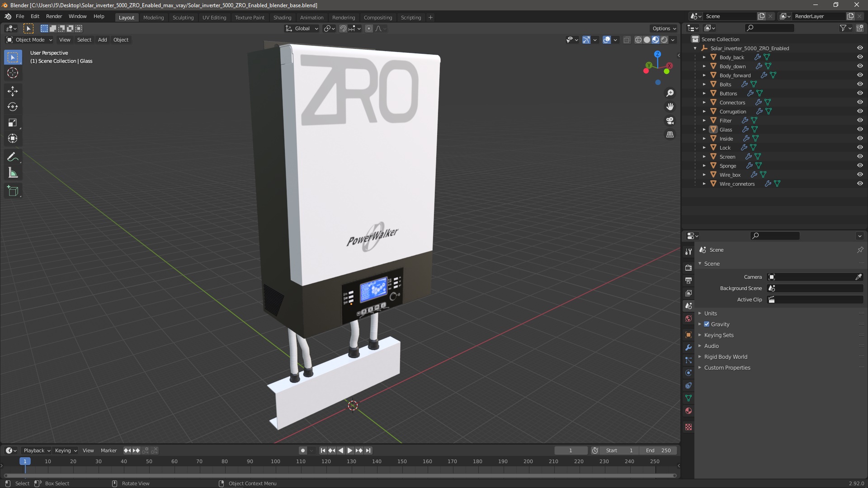
Task: Select the Move tool
Action: pyautogui.click(x=13, y=91)
